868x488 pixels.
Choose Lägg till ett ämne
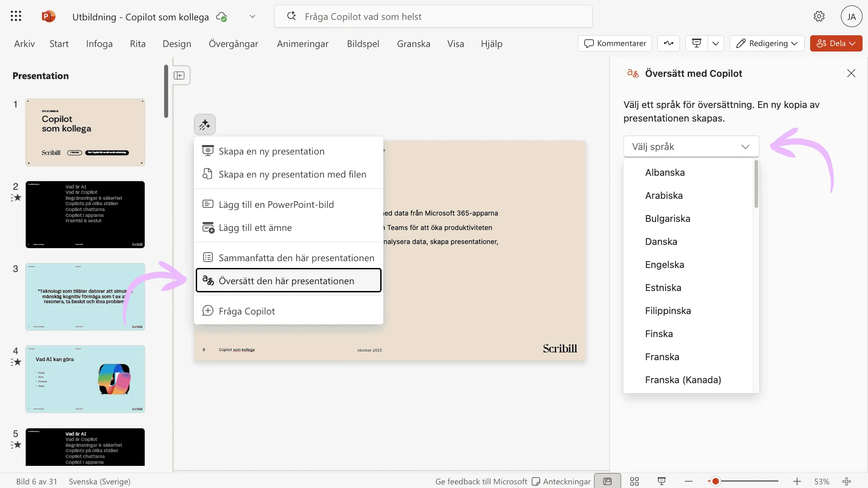tap(288, 228)
